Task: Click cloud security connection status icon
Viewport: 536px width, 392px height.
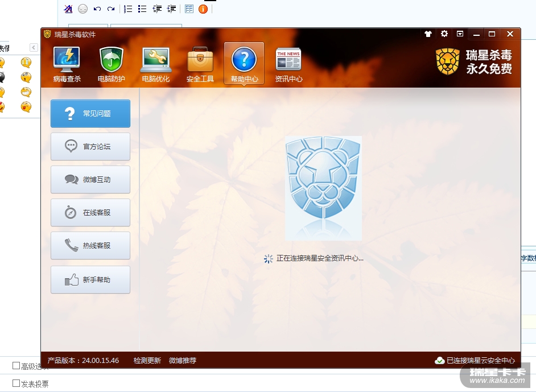Action: (439, 361)
